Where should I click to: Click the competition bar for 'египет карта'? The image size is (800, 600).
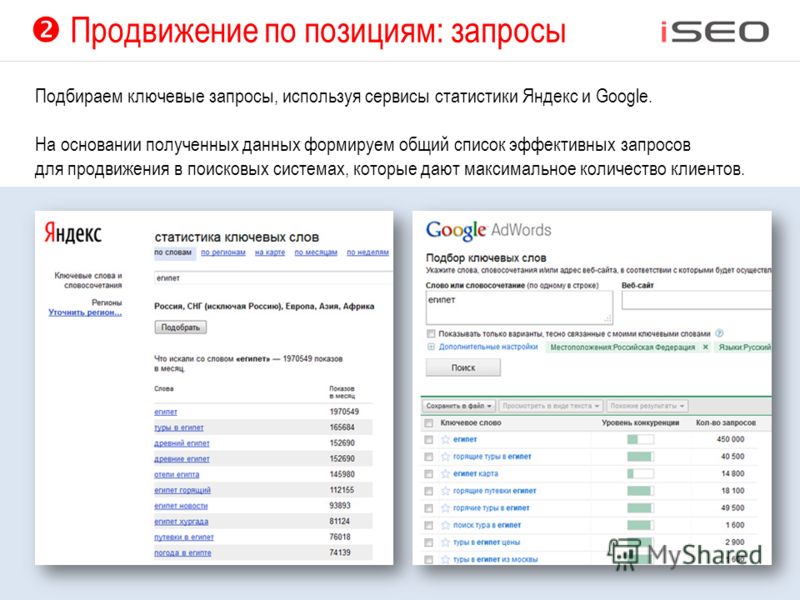(x=640, y=473)
